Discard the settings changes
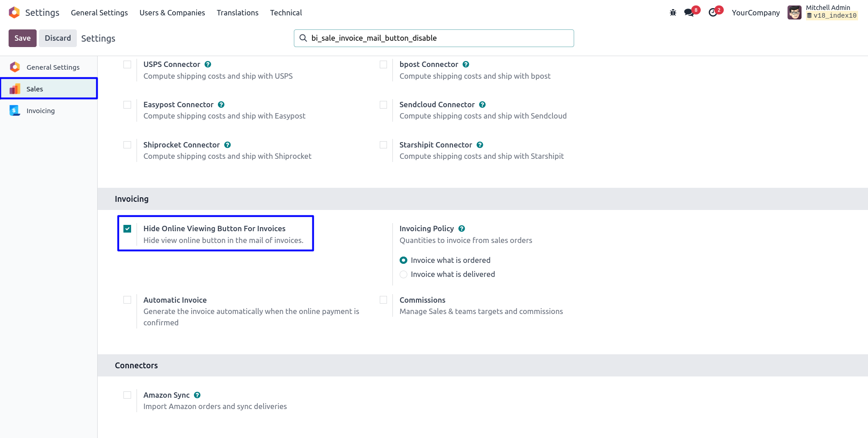 pos(57,38)
